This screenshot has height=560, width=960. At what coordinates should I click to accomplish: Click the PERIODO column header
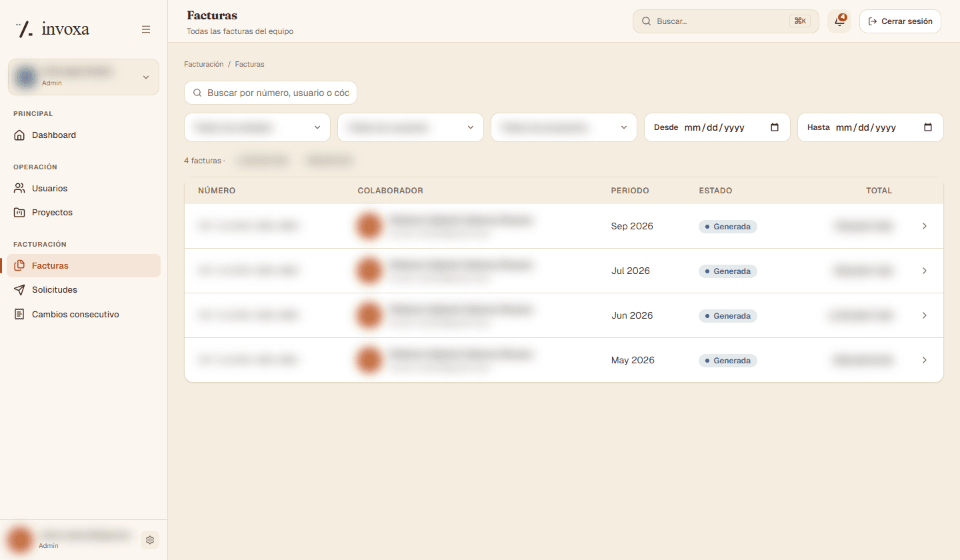click(x=630, y=191)
